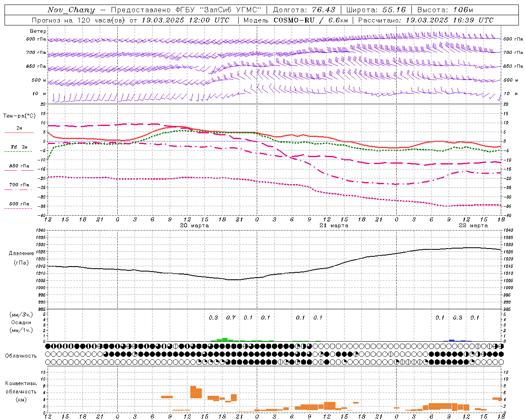This screenshot has height=420, width=525.
Task: Click the Nov_Chany station title
Action: coord(71,10)
